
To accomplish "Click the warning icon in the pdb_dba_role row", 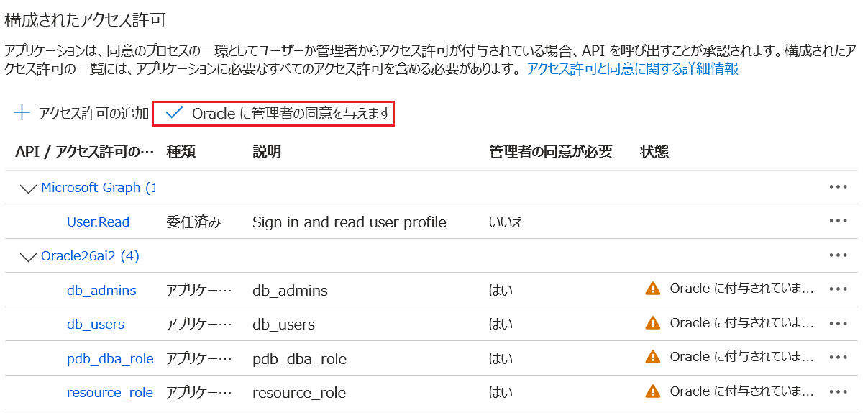I will point(652,356).
